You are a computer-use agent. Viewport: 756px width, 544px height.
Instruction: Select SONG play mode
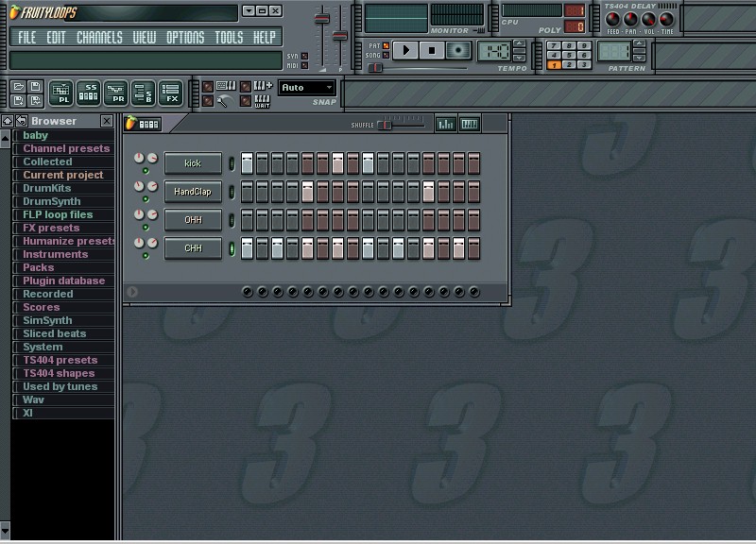386,56
